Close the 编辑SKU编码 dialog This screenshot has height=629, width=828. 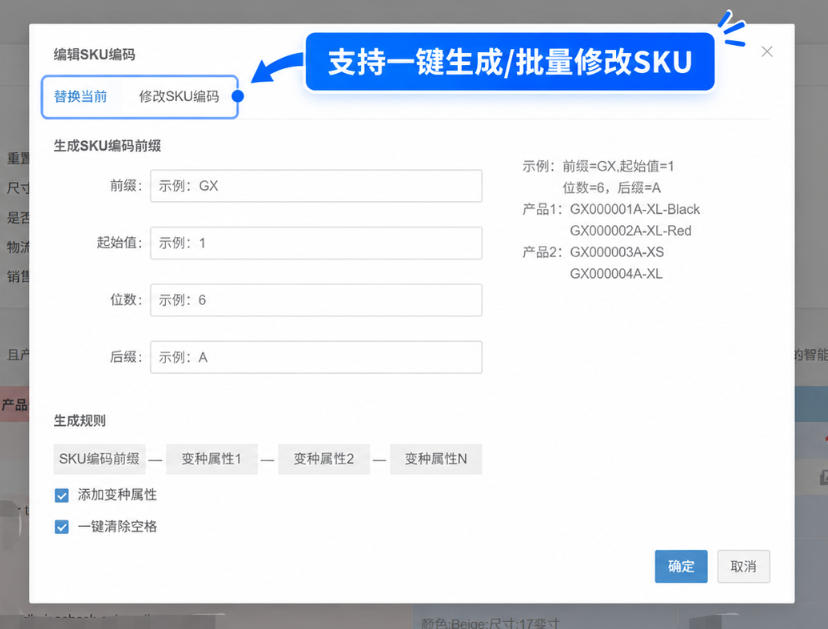767,51
